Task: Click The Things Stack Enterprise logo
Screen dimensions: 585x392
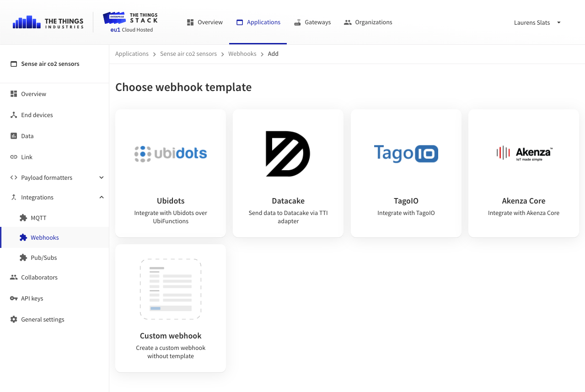Action: [130, 18]
